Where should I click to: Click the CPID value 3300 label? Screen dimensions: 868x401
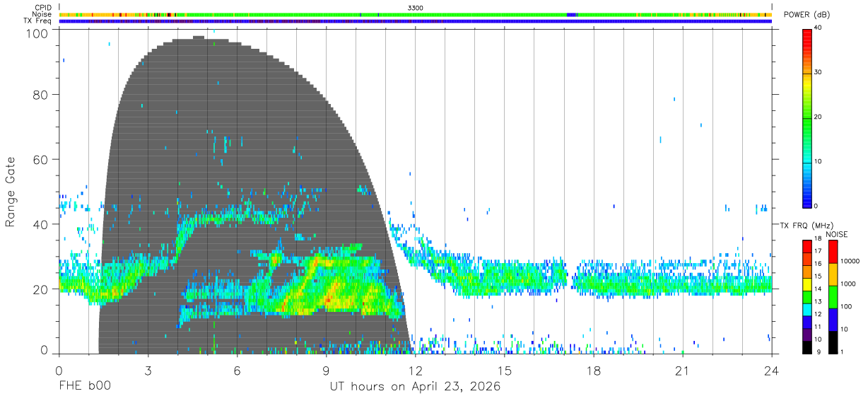pos(415,8)
